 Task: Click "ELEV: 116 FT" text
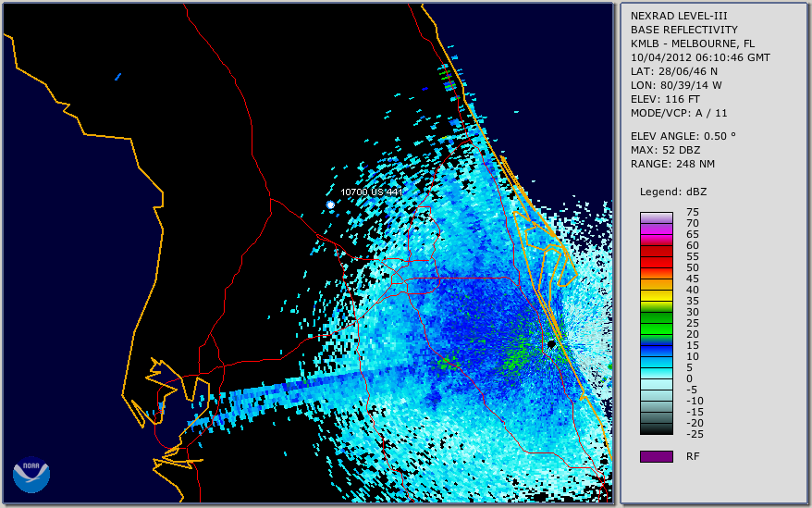click(x=665, y=99)
